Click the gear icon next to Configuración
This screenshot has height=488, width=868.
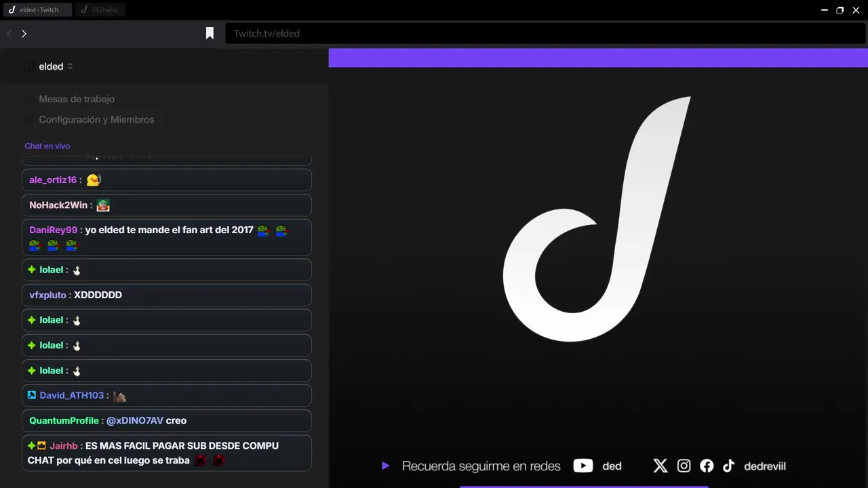(x=28, y=119)
